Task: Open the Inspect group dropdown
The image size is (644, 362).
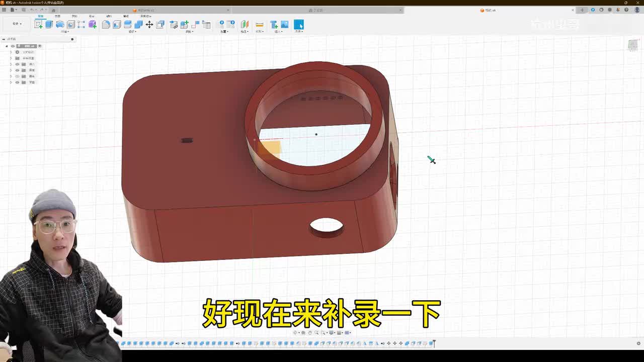Action: [260, 31]
